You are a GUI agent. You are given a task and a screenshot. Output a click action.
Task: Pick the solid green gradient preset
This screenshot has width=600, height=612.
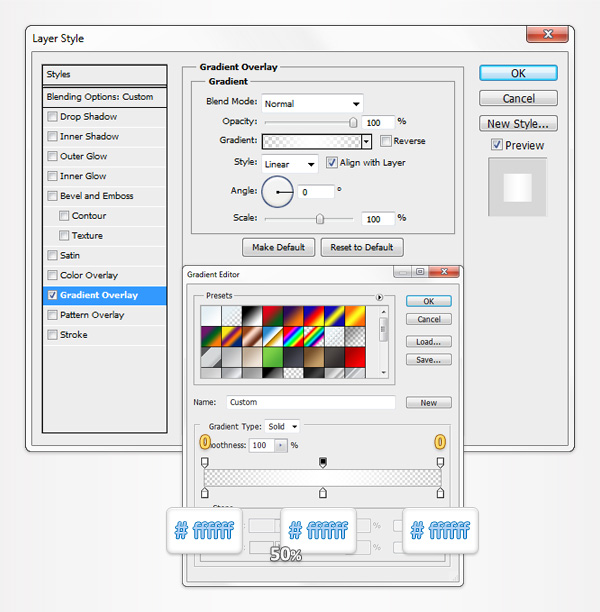pyautogui.click(x=272, y=354)
